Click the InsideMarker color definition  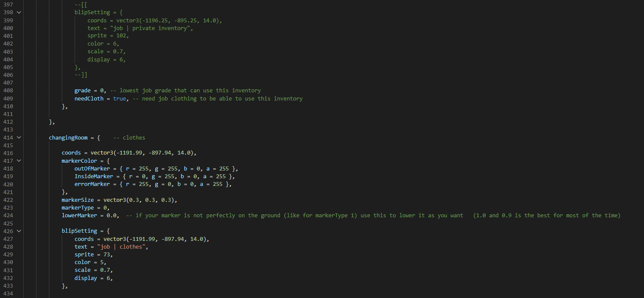155,176
